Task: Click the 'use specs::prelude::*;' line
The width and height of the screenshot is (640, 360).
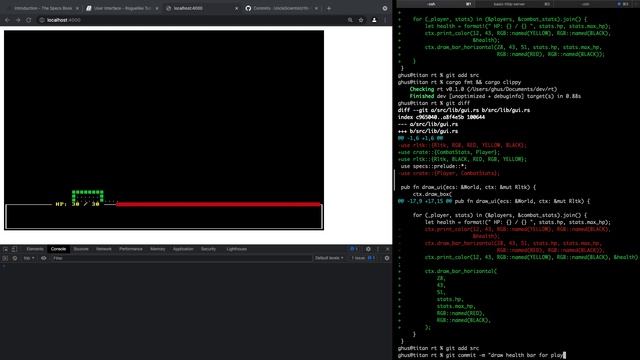Action: [x=433, y=166]
